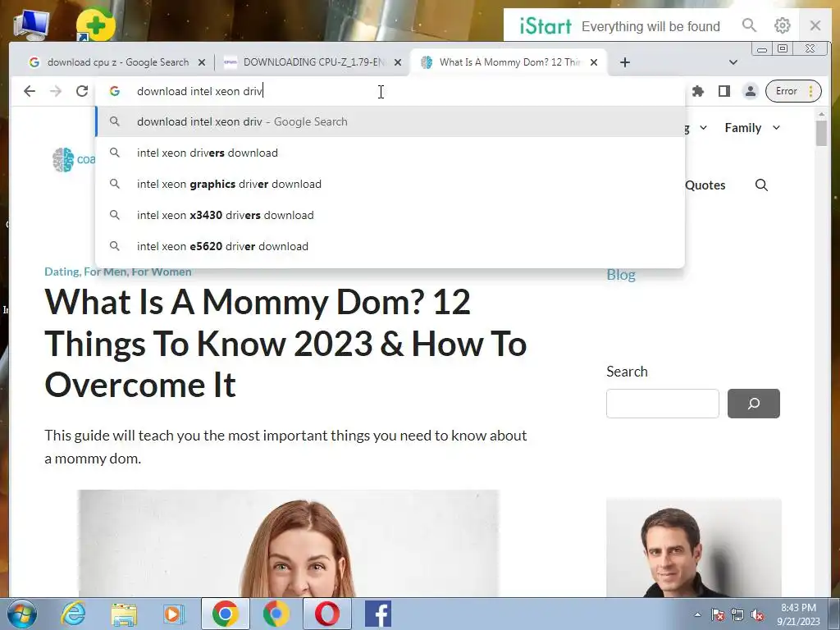Image resolution: width=840 pixels, height=630 pixels.
Task: Open Opera browser on taskbar
Action: (x=326, y=614)
